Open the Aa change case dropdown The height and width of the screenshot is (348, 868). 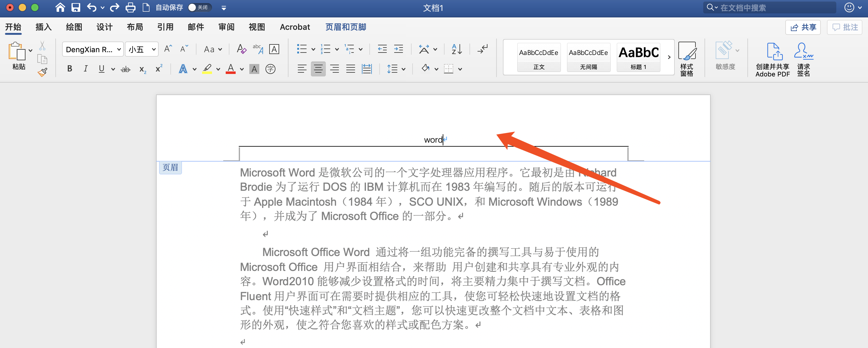(213, 49)
